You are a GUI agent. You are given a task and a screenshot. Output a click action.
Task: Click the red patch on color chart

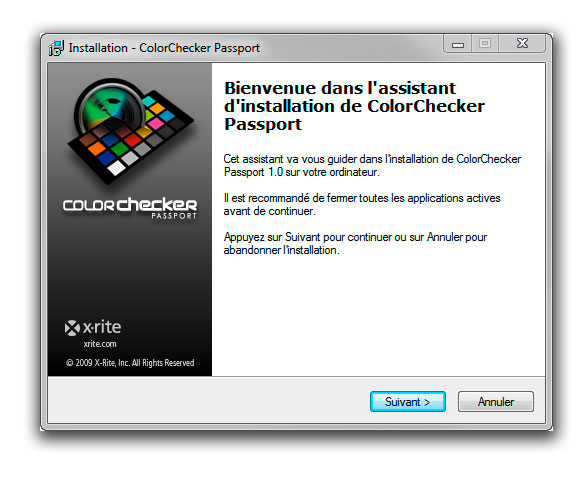tap(132, 140)
